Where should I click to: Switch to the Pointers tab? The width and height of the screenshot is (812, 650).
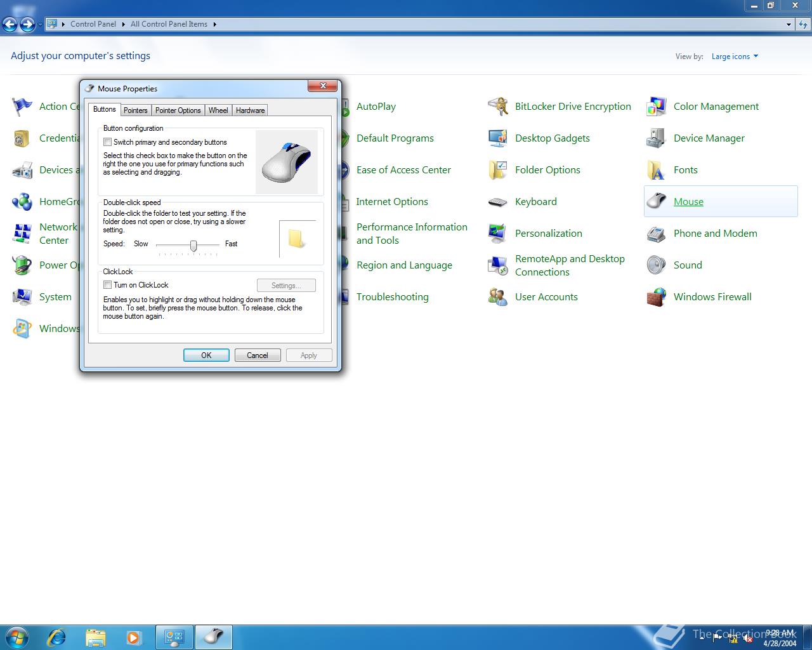135,110
